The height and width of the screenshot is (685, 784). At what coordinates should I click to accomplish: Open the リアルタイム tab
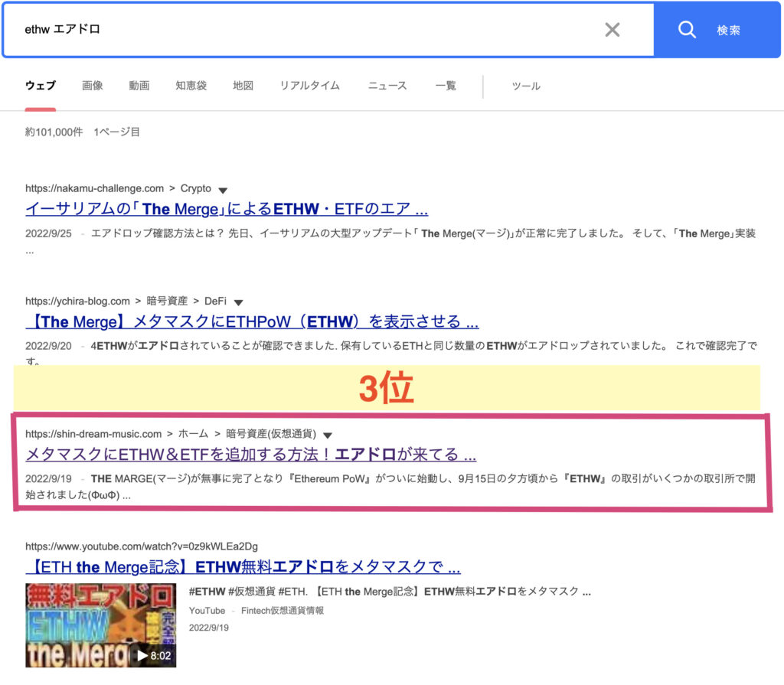(309, 86)
